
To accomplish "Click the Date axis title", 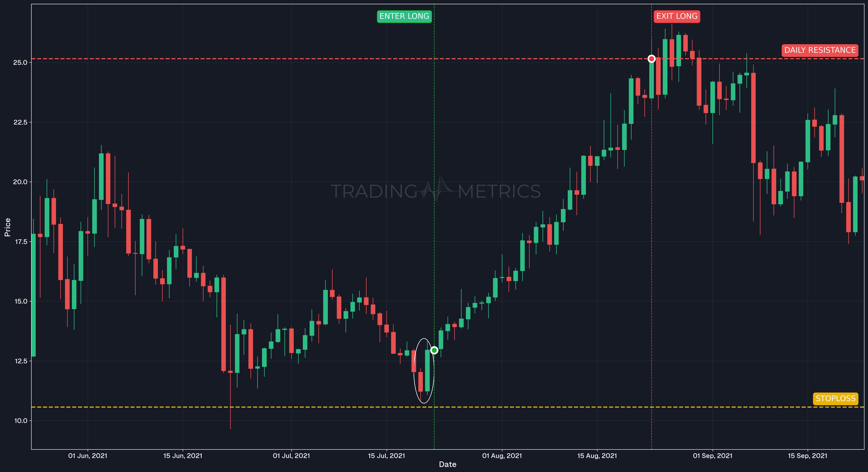I will (448, 465).
